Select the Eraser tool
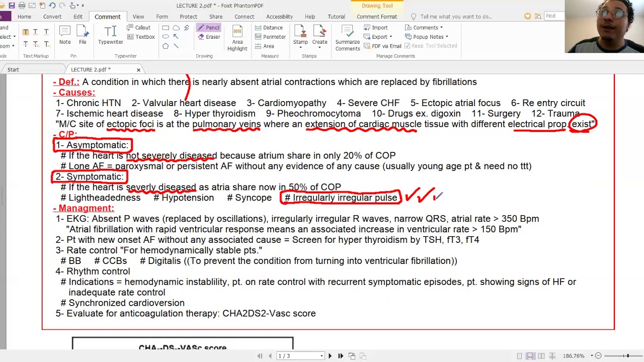 209,37
